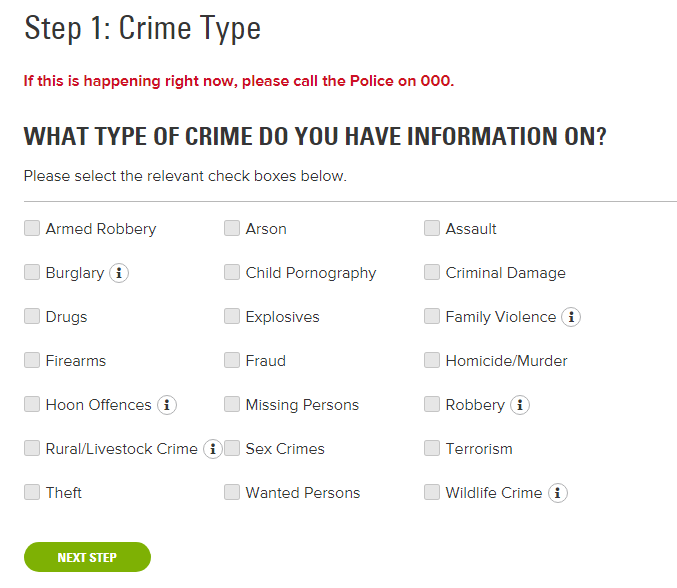Screen dimensions: 677x588
Task: Check the Criminal Damage checkbox
Action: pos(432,273)
